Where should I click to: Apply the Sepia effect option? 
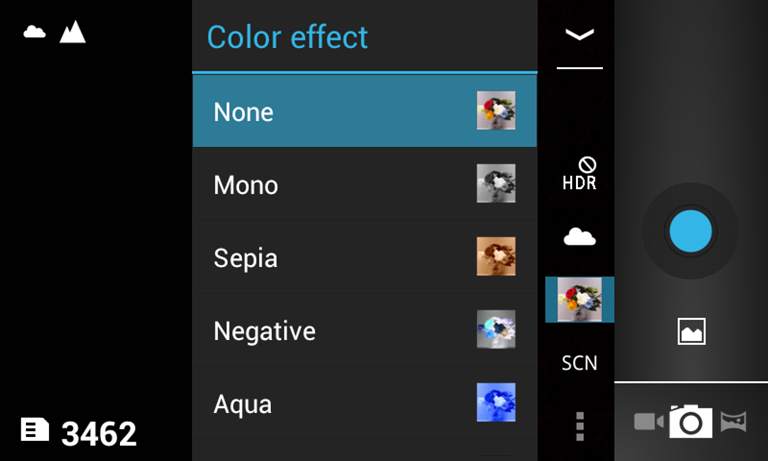coord(364,258)
